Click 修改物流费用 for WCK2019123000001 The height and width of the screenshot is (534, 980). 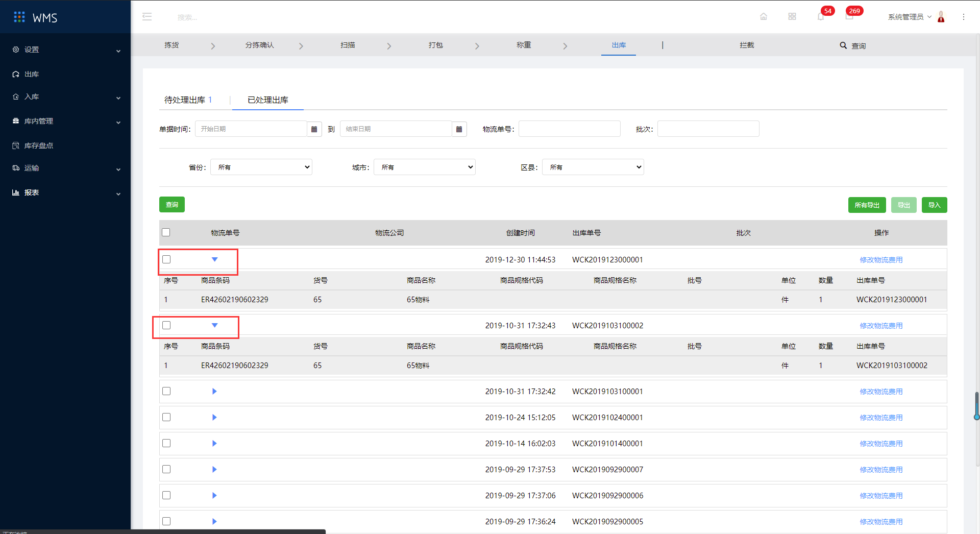click(x=881, y=260)
